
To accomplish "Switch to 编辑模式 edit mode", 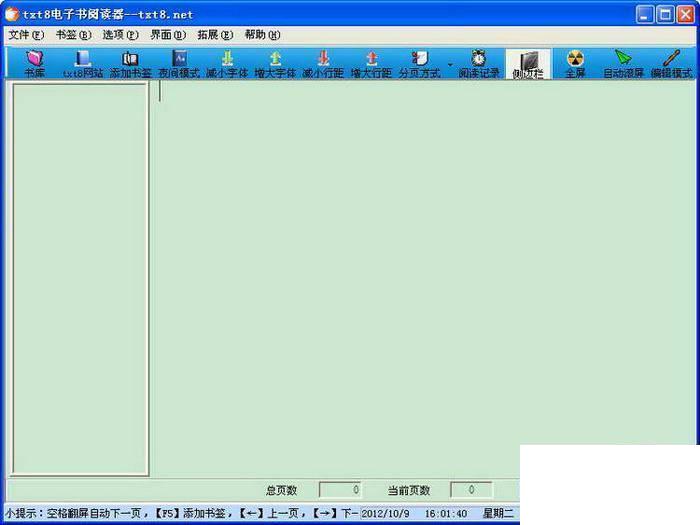I will 671,63.
